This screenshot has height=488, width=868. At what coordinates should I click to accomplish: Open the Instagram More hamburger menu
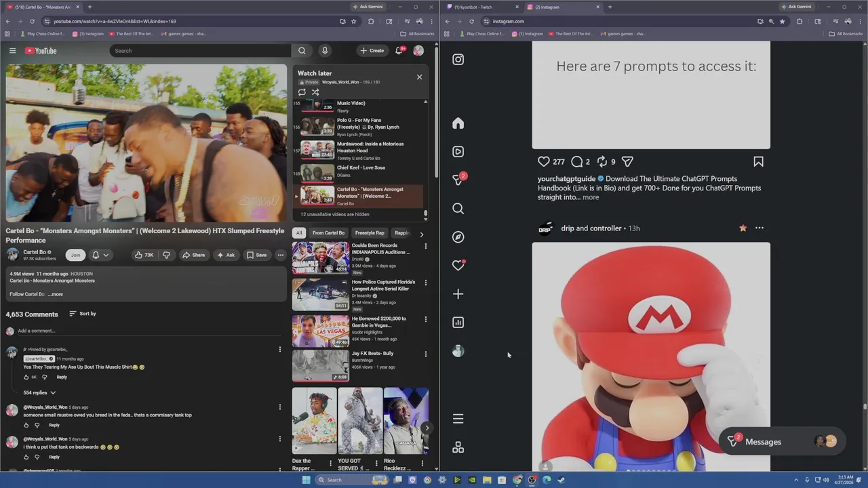(x=458, y=419)
